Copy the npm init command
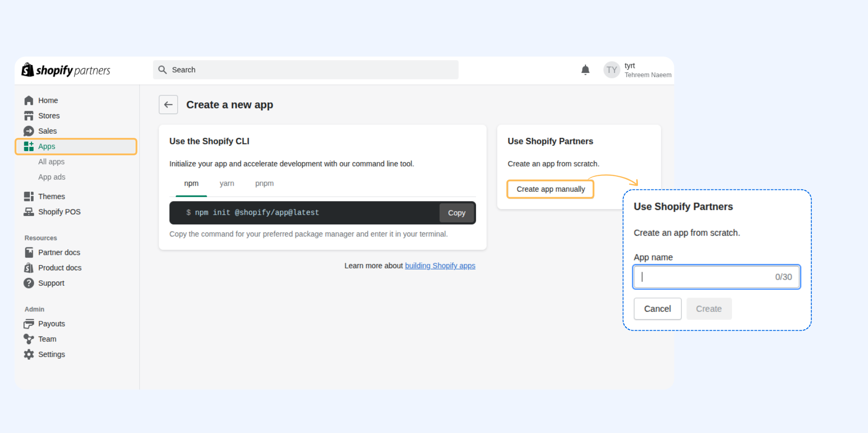 pyautogui.click(x=457, y=213)
